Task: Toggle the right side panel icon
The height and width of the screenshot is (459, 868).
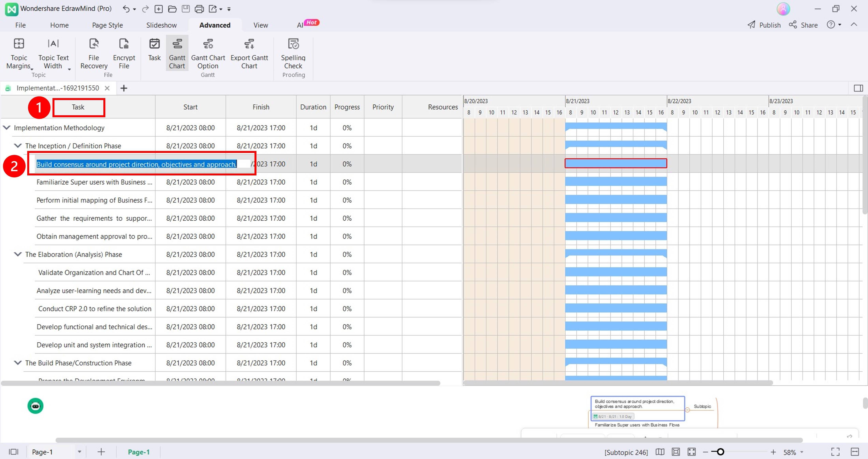Action: pos(858,88)
